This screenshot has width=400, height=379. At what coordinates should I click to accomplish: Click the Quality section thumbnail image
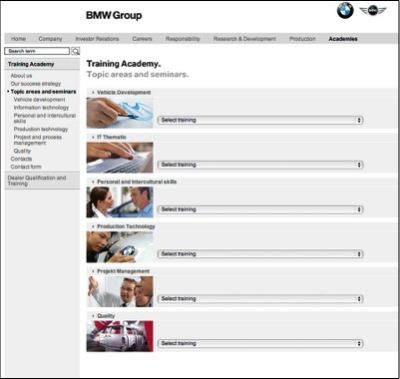[x=120, y=336]
